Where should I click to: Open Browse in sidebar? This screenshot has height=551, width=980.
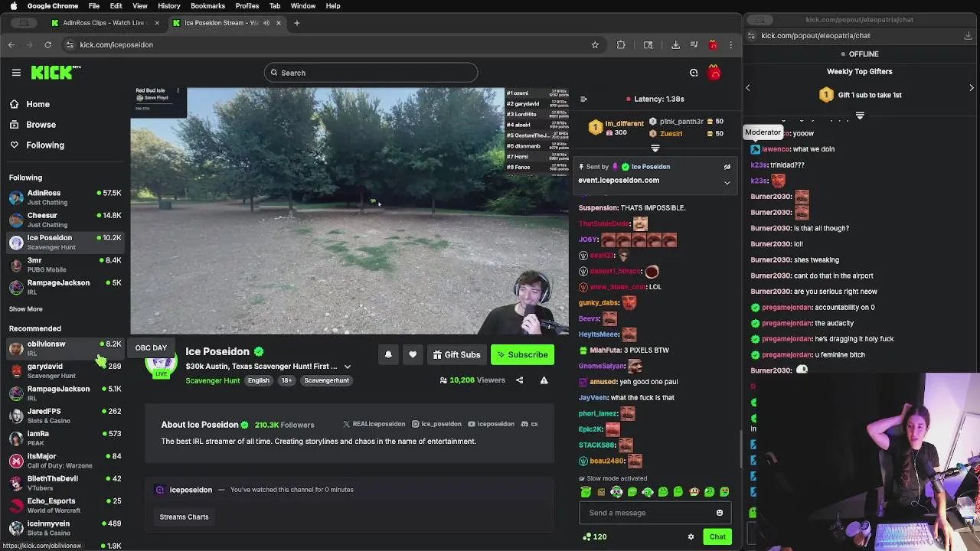(41, 125)
